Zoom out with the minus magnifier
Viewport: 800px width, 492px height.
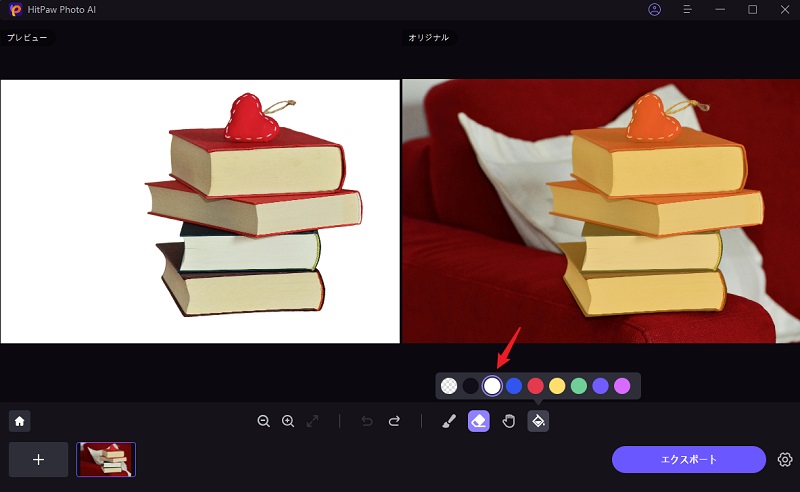264,422
